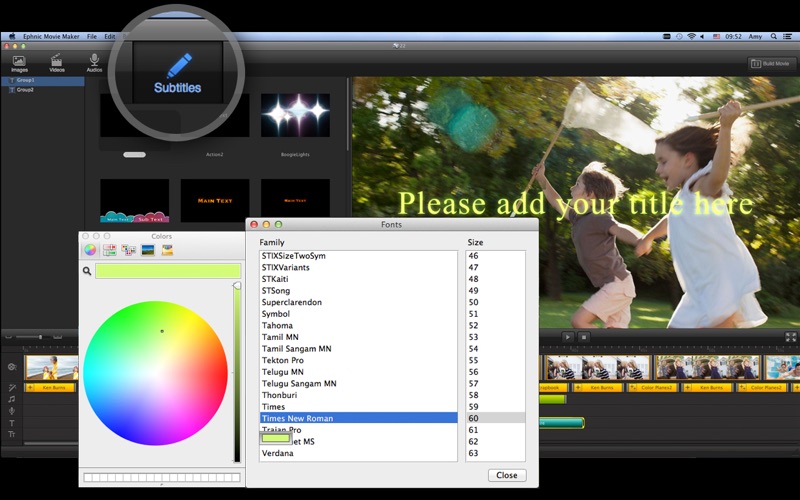The height and width of the screenshot is (500, 800).
Task: Select Tekton Pro font family
Action: (359, 360)
